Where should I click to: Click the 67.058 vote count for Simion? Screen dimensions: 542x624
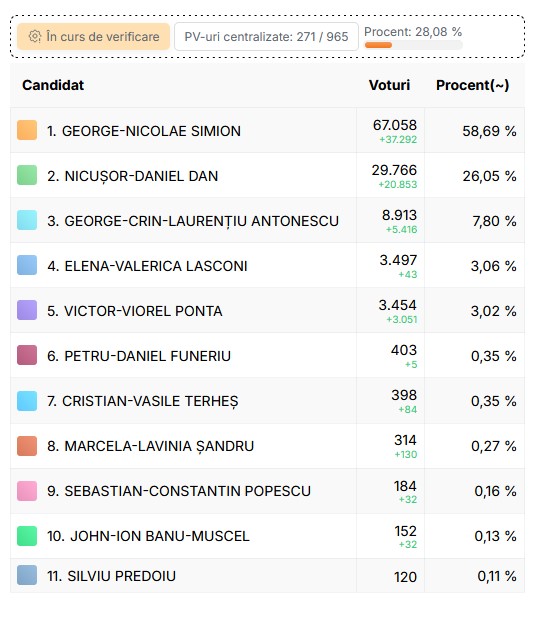tap(395, 125)
